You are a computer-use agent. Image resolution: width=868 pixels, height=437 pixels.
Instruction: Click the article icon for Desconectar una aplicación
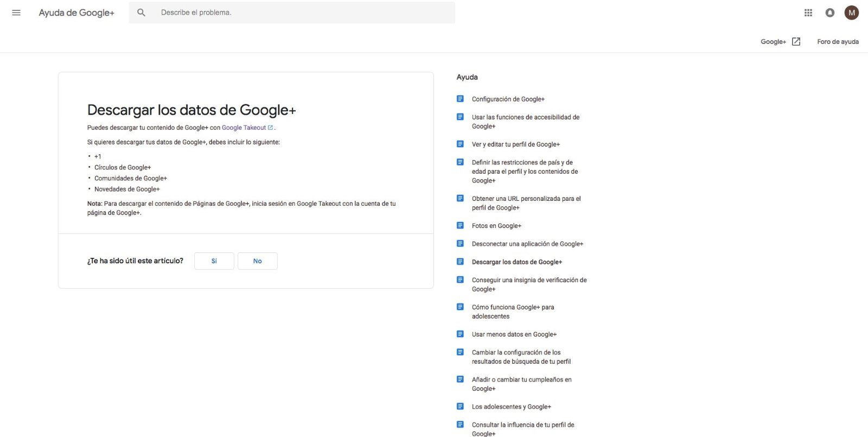click(460, 243)
